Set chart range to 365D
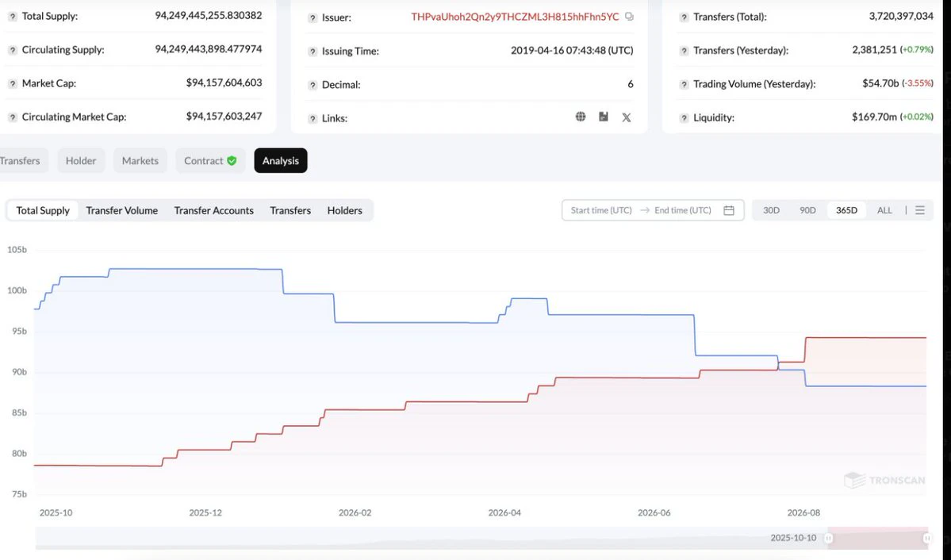Image resolution: width=951 pixels, height=560 pixels. pos(846,210)
